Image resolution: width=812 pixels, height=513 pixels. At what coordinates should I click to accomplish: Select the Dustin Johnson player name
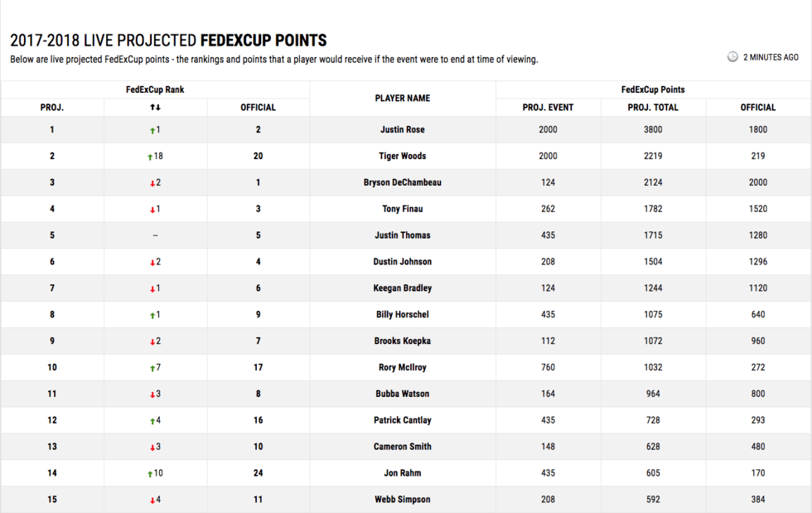(x=402, y=262)
